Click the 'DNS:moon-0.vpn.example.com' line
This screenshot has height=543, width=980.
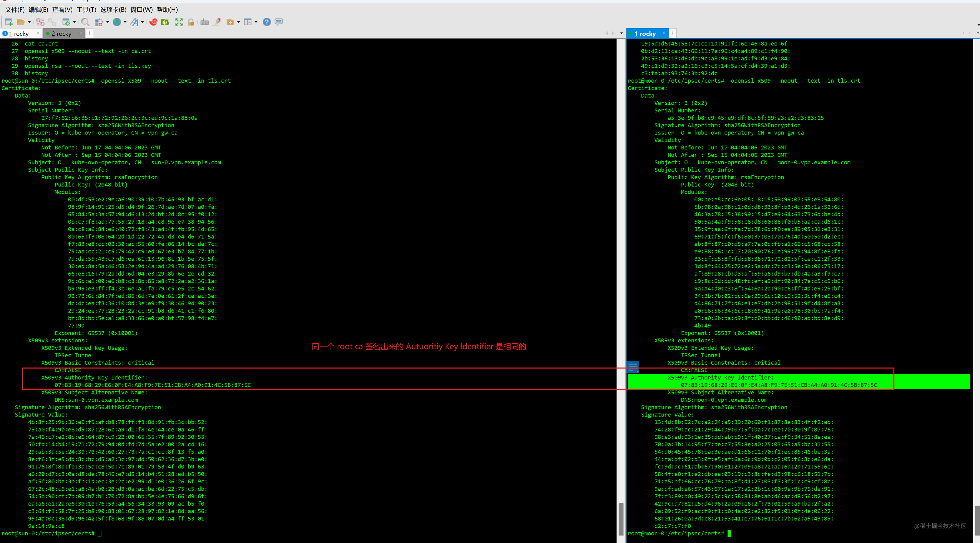click(x=724, y=400)
